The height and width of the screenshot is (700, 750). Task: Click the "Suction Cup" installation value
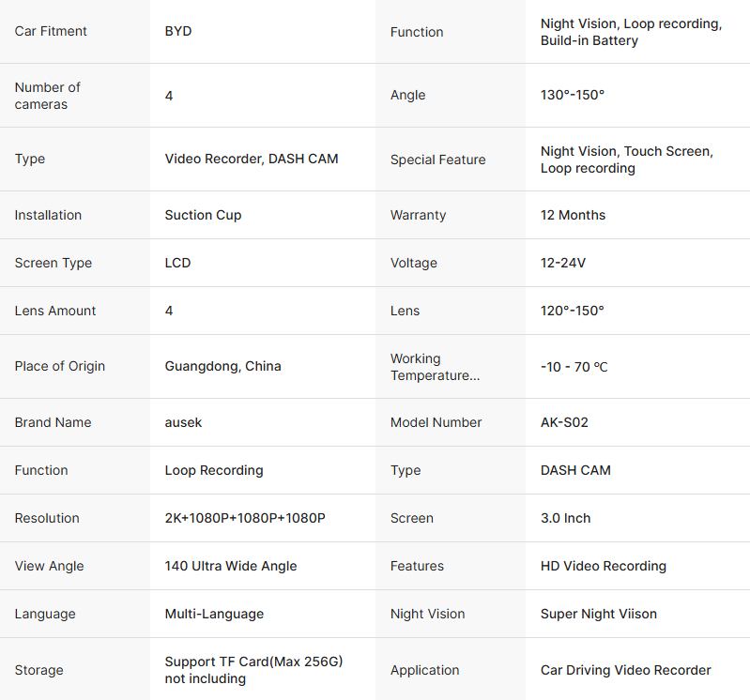pos(203,215)
